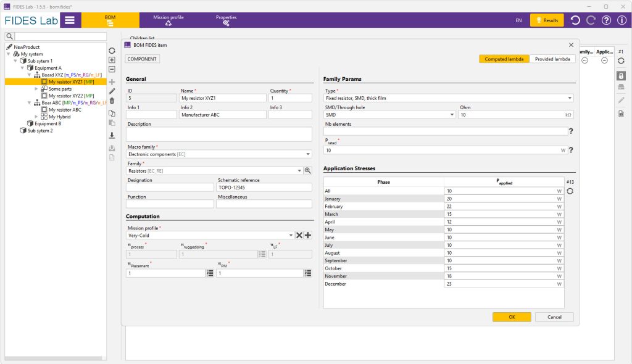Select the Computed lambda option
Viewport: 632px width, 364px height.
coord(504,59)
